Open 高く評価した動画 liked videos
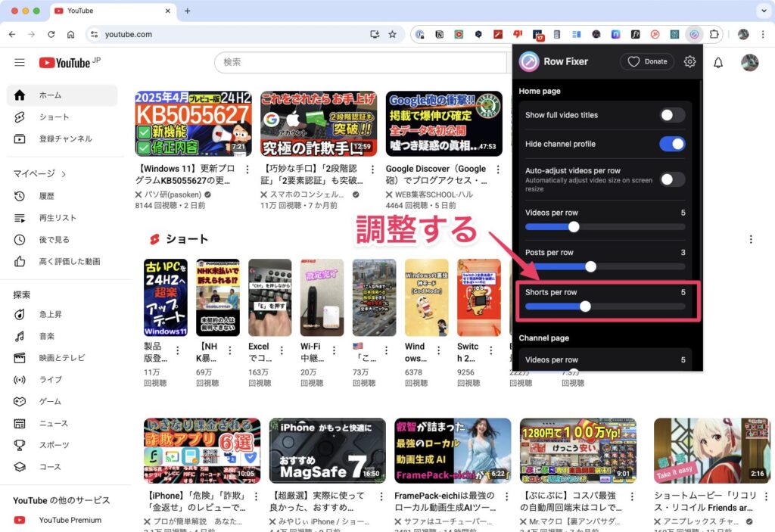Image resolution: width=775 pixels, height=532 pixels. [62, 262]
